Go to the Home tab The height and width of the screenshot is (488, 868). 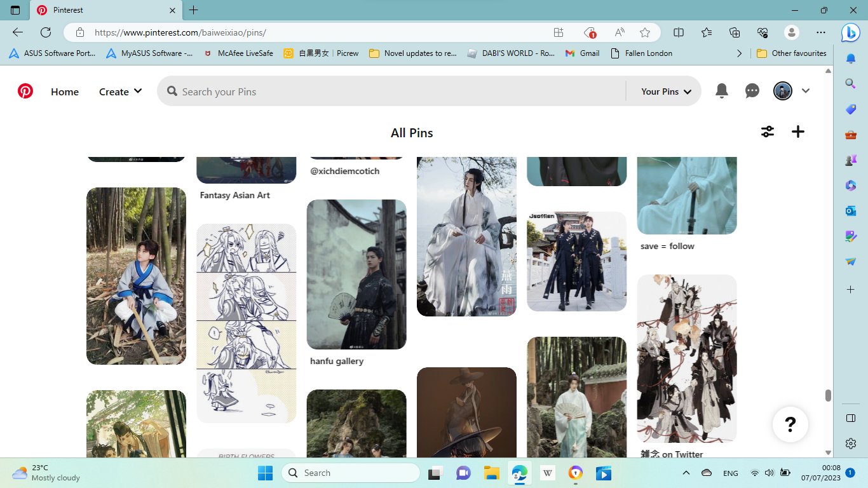coord(65,91)
